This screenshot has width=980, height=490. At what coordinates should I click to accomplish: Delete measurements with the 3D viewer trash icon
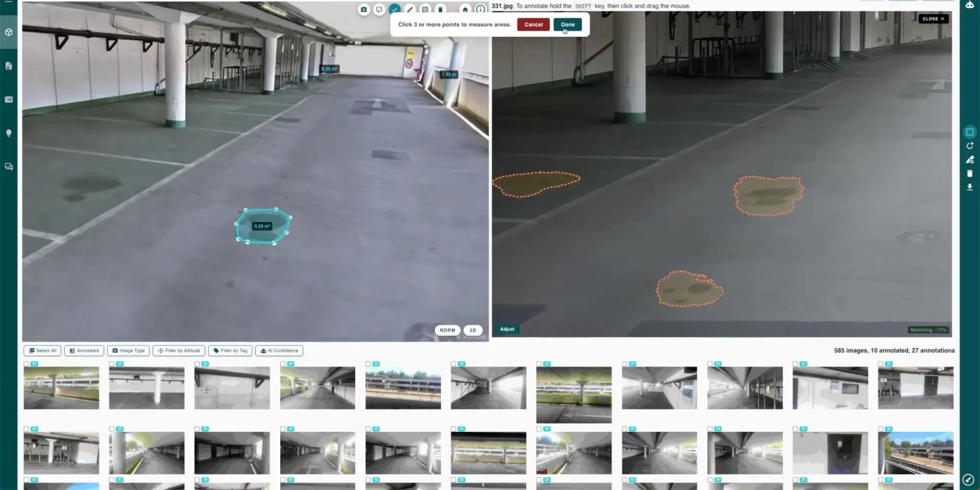pyautogui.click(x=440, y=9)
